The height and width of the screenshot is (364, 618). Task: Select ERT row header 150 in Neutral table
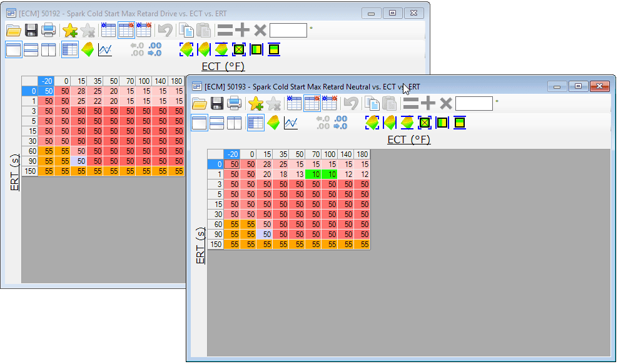click(x=216, y=245)
